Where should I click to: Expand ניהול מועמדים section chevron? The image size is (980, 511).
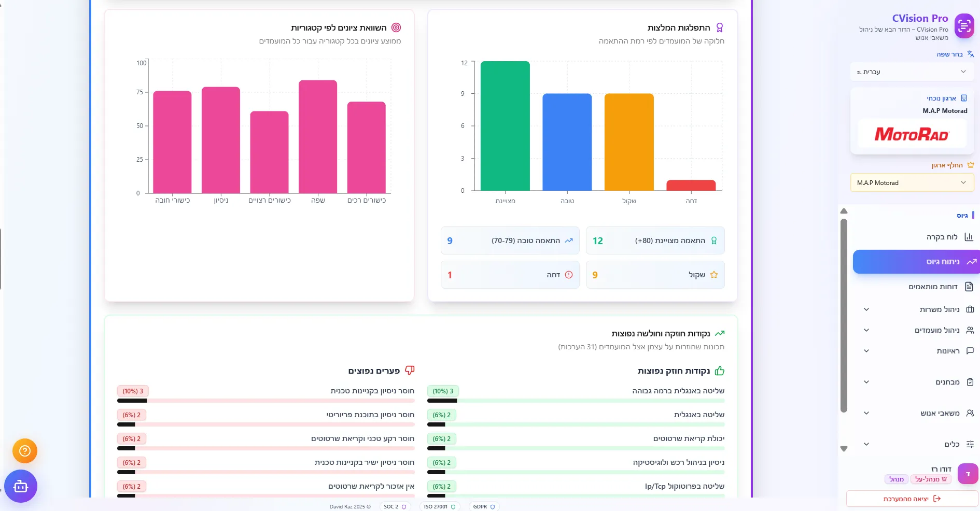866,330
